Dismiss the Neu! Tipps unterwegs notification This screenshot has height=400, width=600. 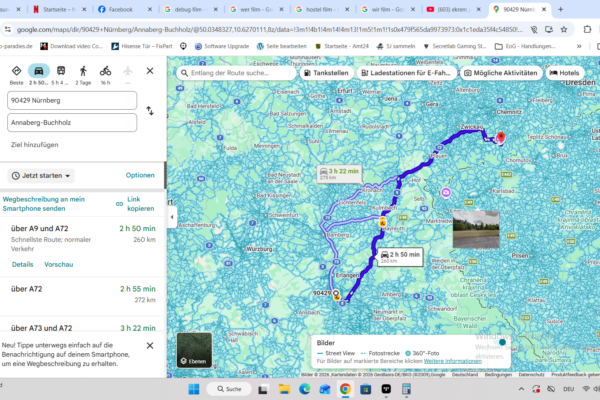[x=150, y=346]
